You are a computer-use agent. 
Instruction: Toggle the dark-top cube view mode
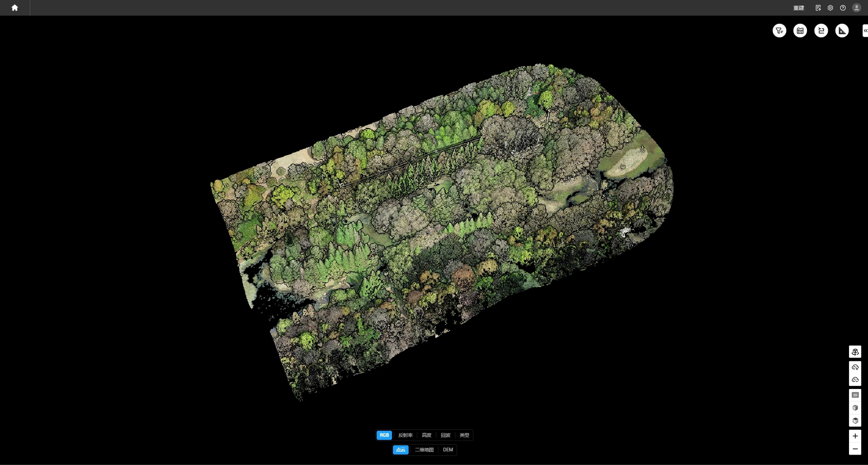(x=855, y=421)
